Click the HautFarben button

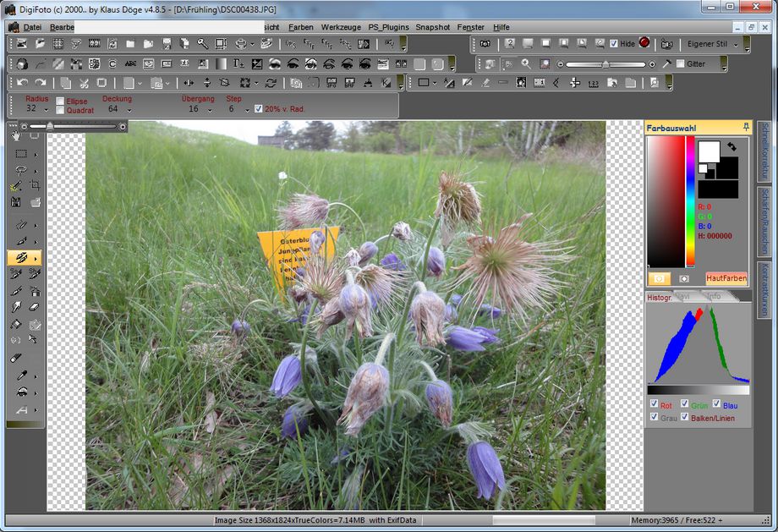tap(726, 277)
